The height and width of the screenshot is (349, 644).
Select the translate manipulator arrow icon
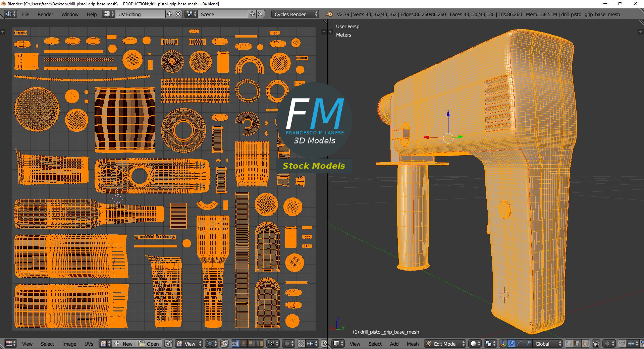511,344
